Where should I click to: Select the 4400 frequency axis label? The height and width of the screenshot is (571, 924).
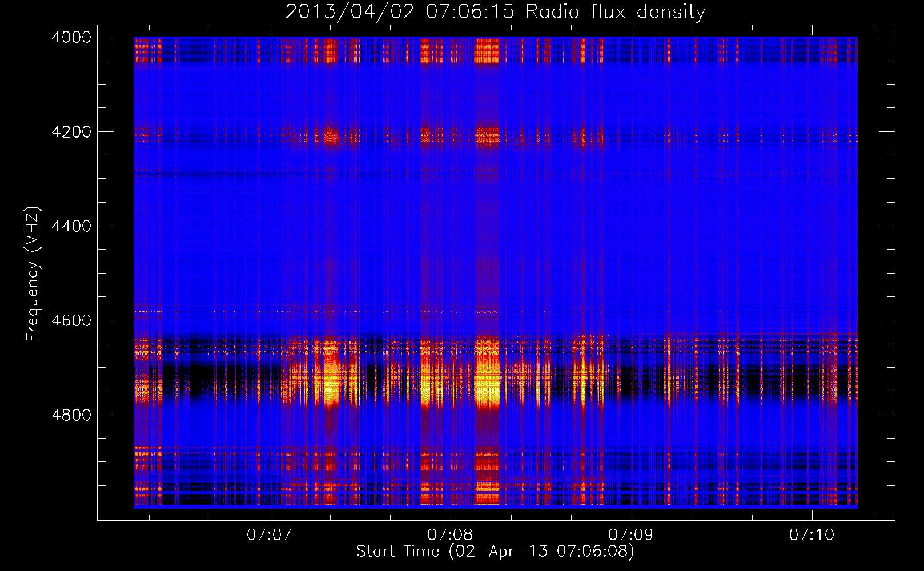tap(71, 226)
